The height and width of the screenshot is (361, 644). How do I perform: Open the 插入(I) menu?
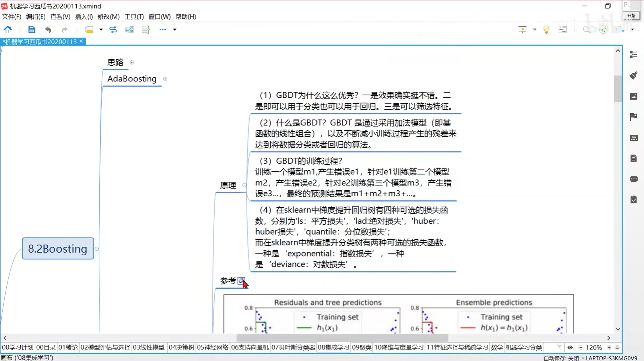[84, 17]
